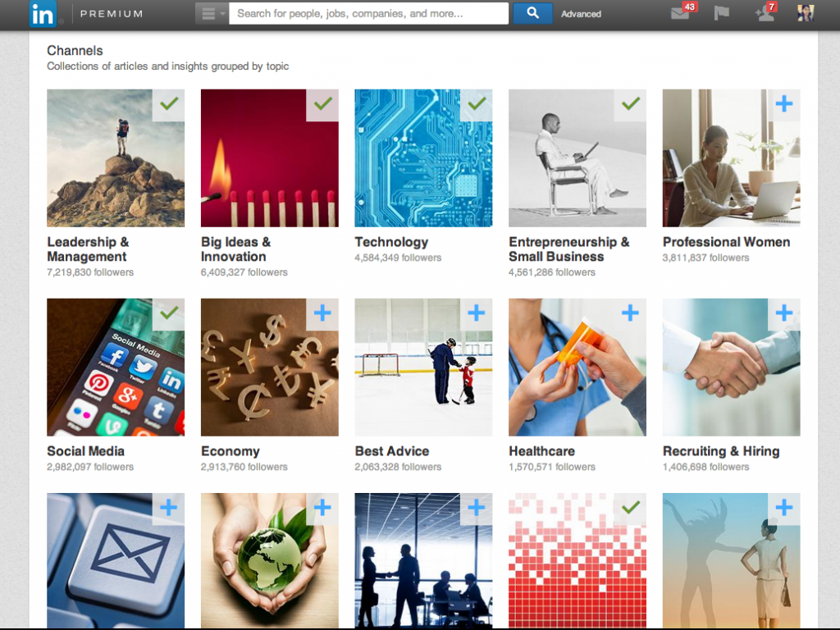The width and height of the screenshot is (840, 630).
Task: Click the Premium label in header
Action: point(112,14)
